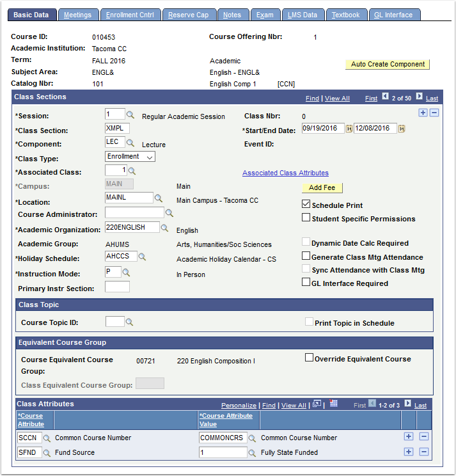Image resolution: width=456 pixels, height=476 pixels.
Task: Open the Session lookup magnifier
Action: (130, 115)
